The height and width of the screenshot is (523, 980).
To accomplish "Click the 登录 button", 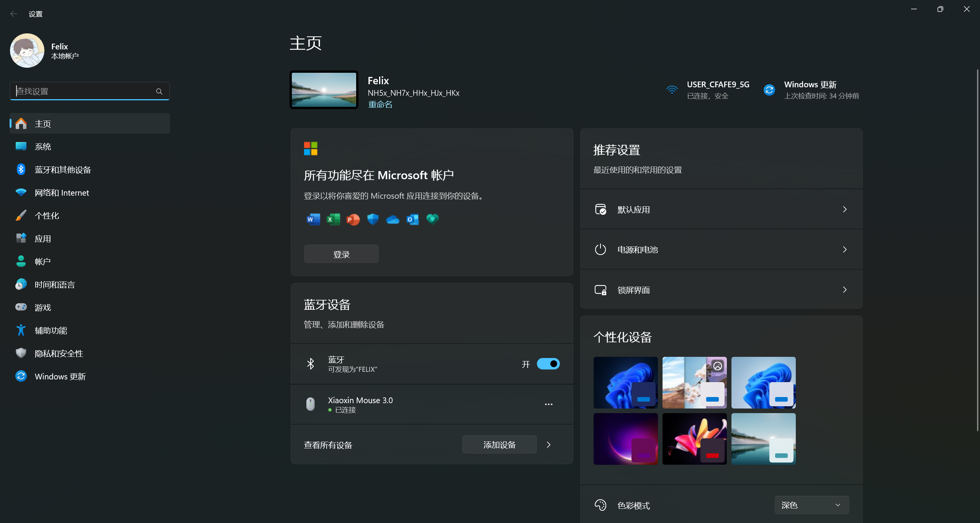I will 341,253.
